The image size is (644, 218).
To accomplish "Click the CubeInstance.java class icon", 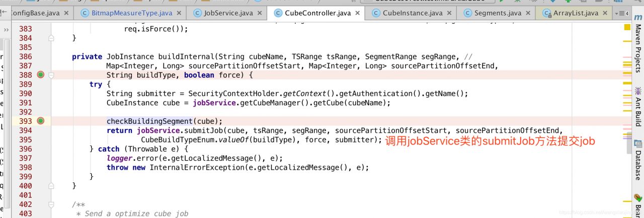I will [376, 13].
